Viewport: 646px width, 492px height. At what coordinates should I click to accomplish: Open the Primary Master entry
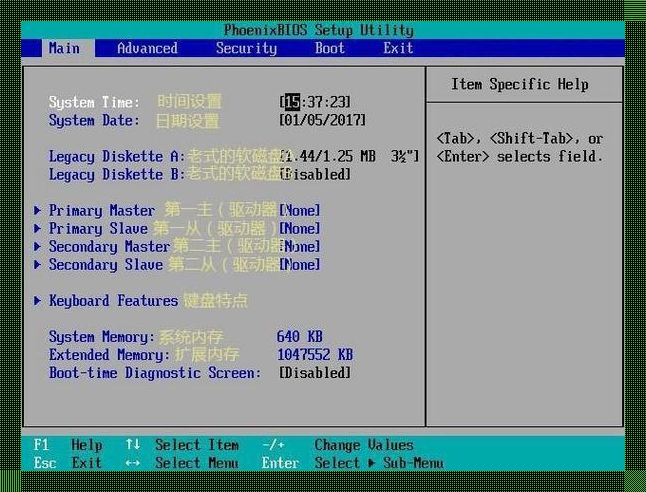[x=102, y=211]
